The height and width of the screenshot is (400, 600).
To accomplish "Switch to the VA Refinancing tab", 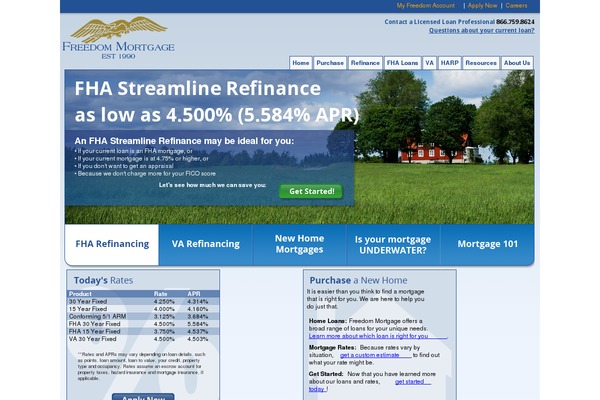I will pos(206,244).
